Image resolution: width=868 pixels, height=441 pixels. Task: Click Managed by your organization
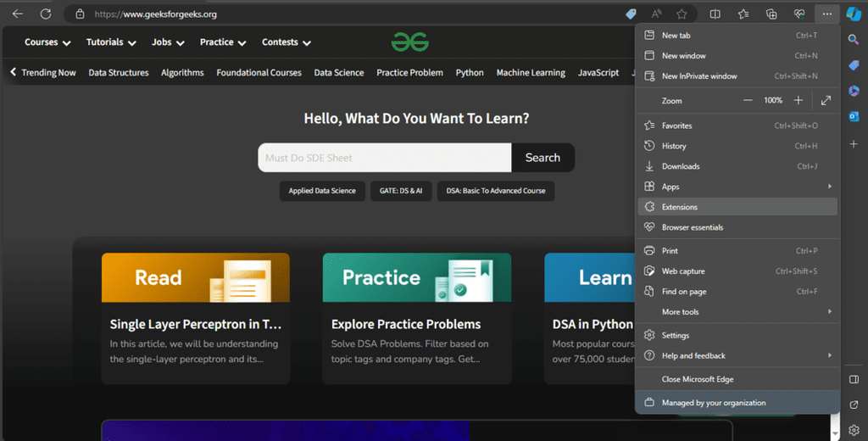pos(738,403)
